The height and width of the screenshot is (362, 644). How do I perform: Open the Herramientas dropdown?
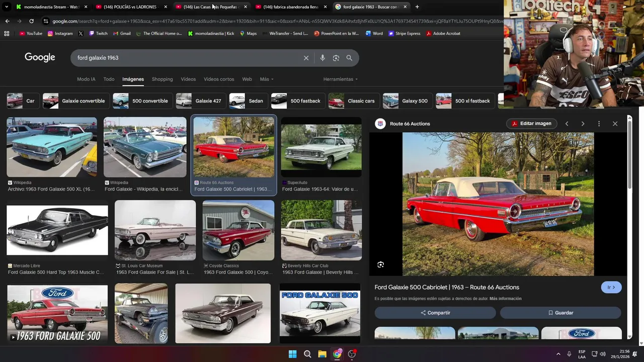tap(341, 79)
